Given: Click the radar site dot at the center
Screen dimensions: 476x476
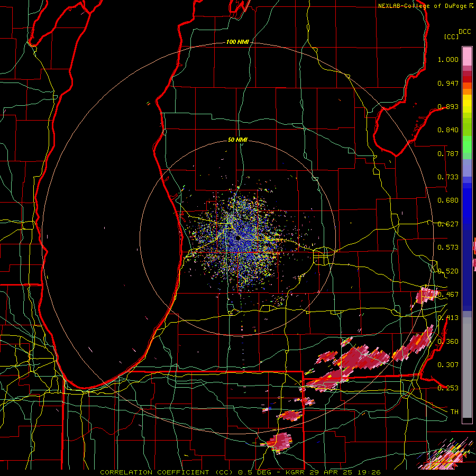Looking at the screenshot, I should pos(237,239).
